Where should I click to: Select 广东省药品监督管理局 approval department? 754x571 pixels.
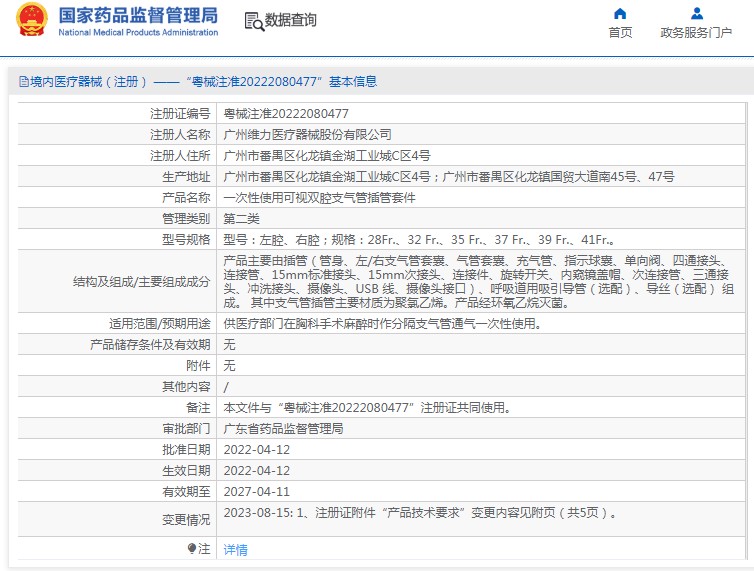pos(283,429)
